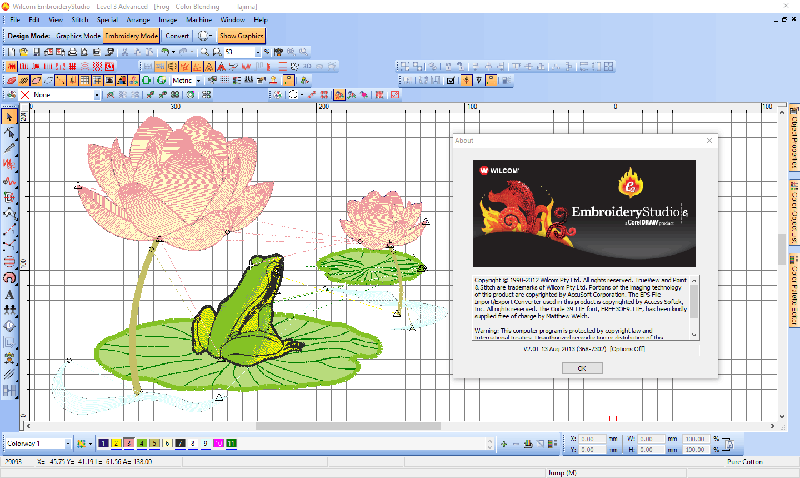Expand the 'None' color dropdown
Viewport: 800px width, 478px height.
pyautogui.click(x=97, y=95)
